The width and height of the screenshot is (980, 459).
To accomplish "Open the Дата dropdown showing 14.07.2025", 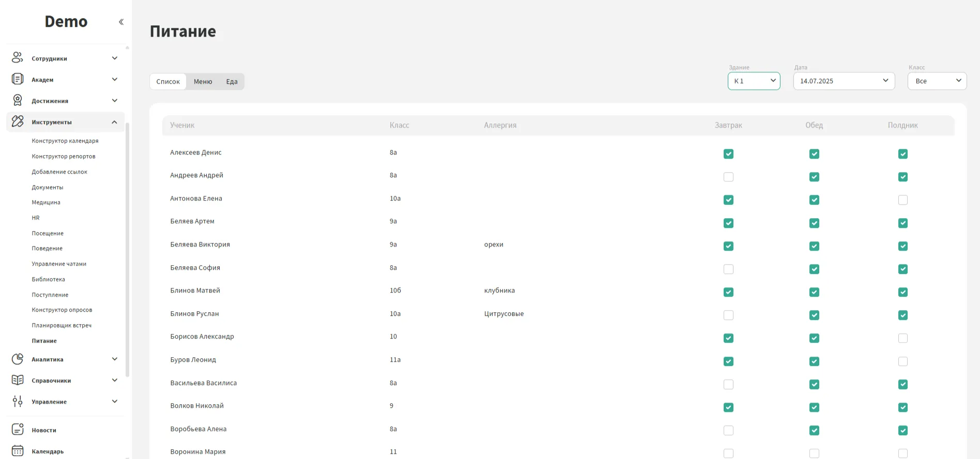I will 844,81.
